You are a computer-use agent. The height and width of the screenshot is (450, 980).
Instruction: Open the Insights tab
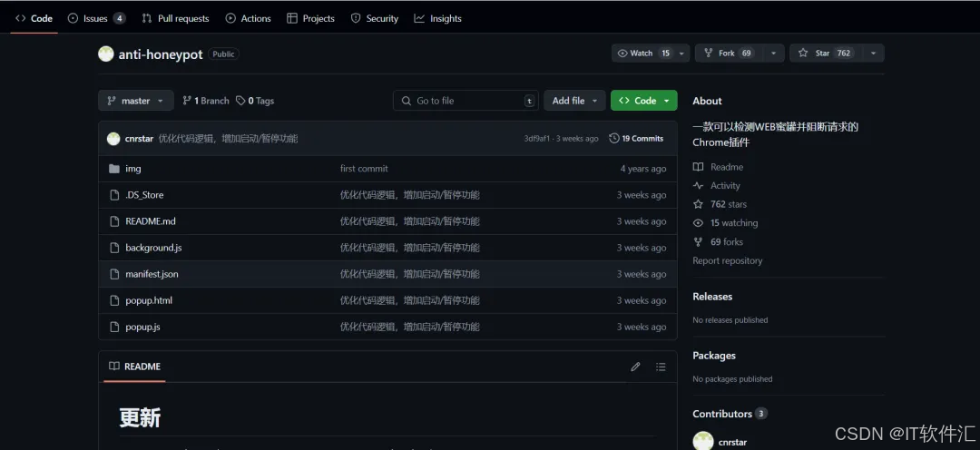(437, 18)
